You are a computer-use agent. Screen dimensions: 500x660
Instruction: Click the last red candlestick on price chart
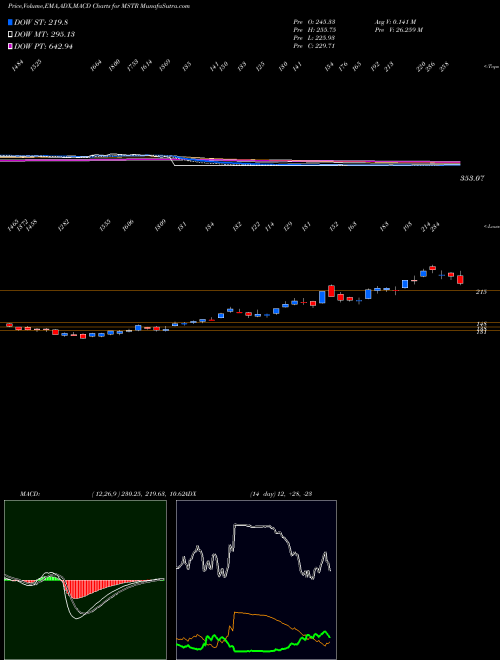click(x=460, y=279)
